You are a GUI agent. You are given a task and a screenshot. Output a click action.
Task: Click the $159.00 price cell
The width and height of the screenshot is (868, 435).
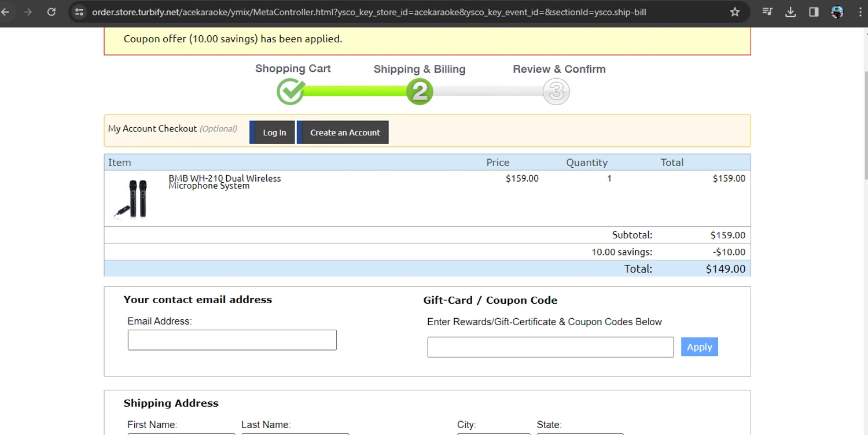point(522,178)
